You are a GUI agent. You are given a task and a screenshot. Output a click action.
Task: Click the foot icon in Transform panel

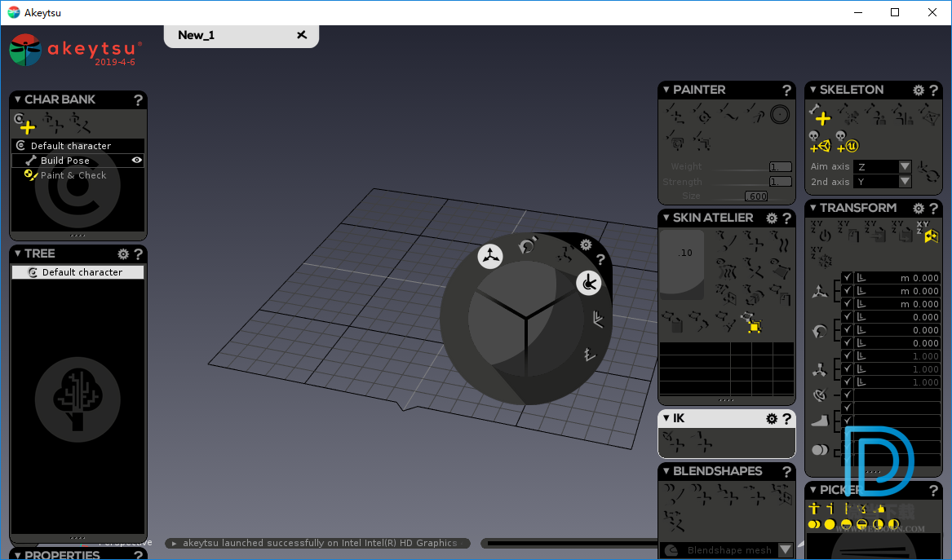click(x=820, y=421)
